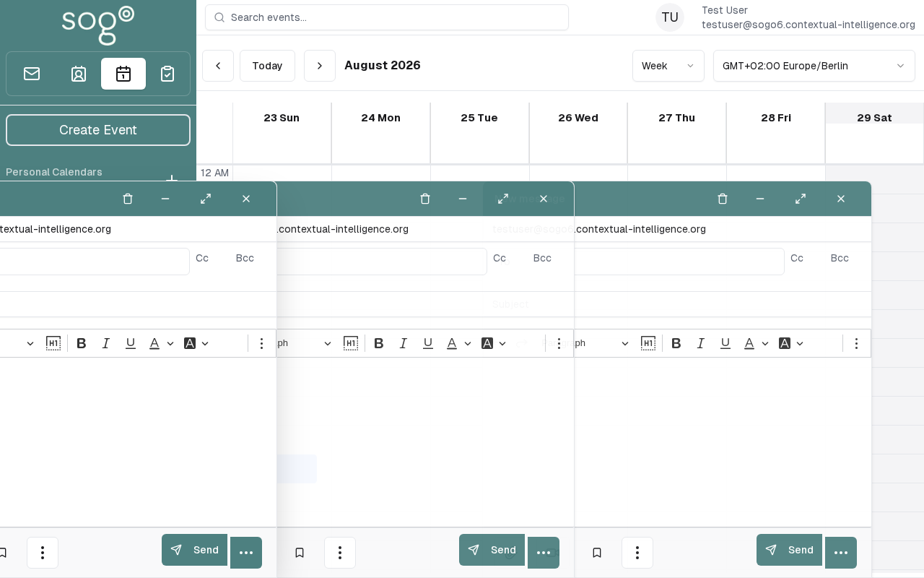
Task: Open more options dots in right compose footer
Action: [637, 553]
